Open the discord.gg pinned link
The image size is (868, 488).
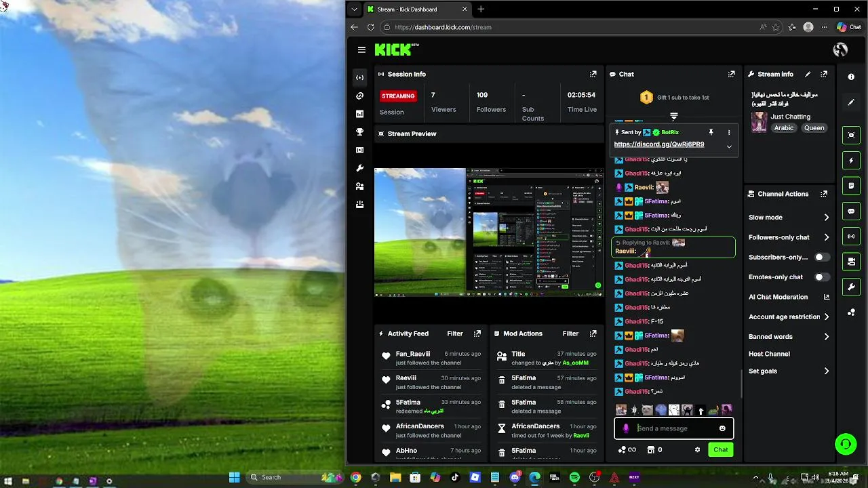click(658, 144)
